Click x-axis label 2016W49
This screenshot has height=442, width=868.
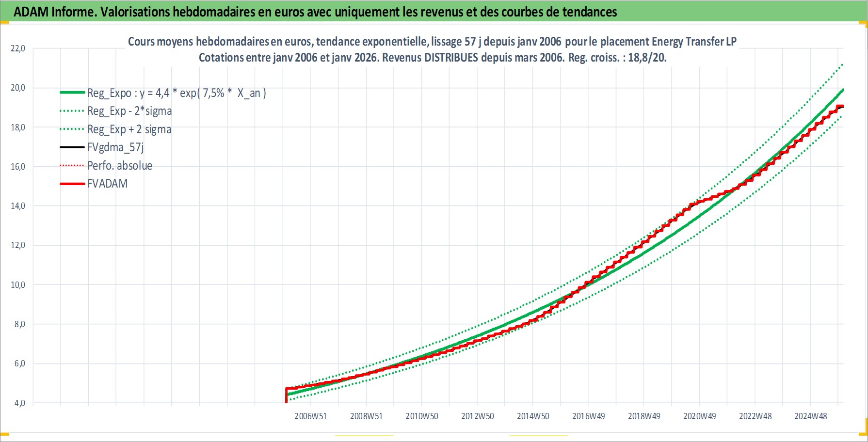(x=589, y=416)
